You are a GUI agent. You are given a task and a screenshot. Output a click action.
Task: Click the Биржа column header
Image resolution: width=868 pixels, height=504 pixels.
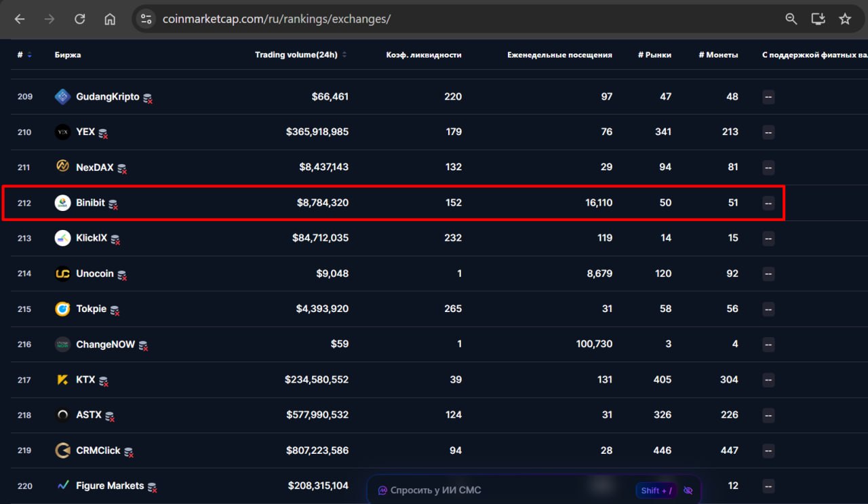point(68,55)
